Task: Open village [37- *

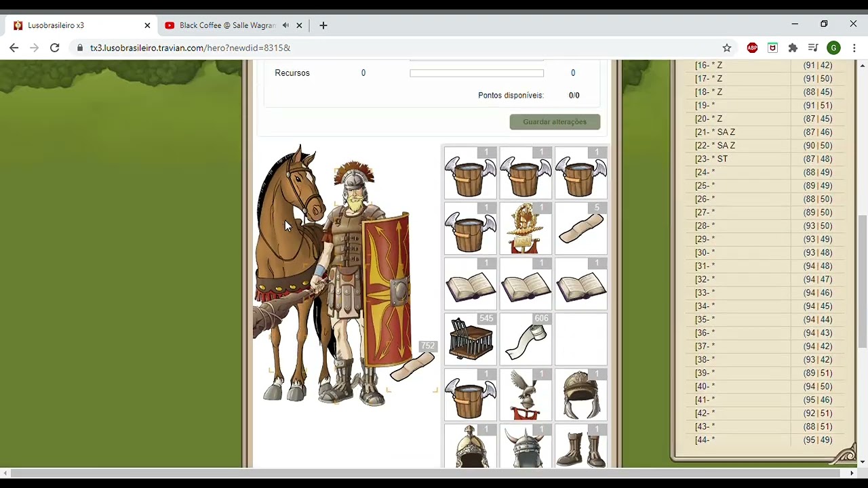Action: coord(705,346)
